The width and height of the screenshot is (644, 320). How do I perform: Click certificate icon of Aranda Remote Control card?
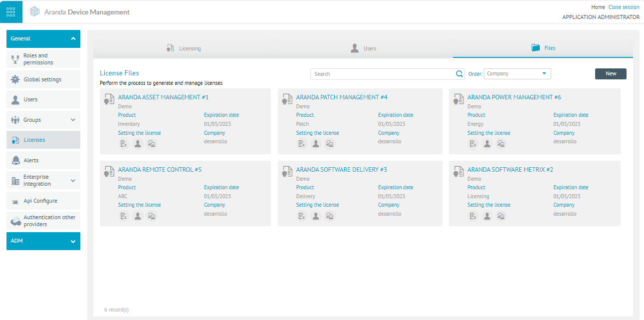point(109,171)
